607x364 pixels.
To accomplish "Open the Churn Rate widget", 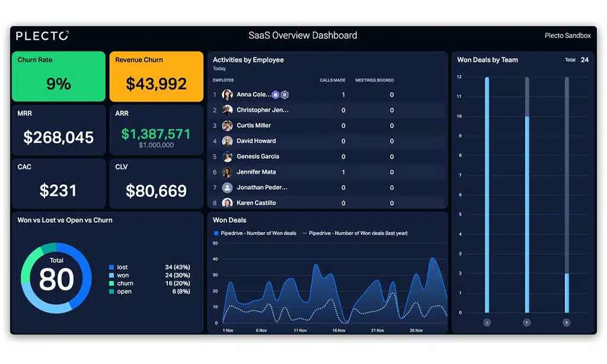I will pos(57,76).
